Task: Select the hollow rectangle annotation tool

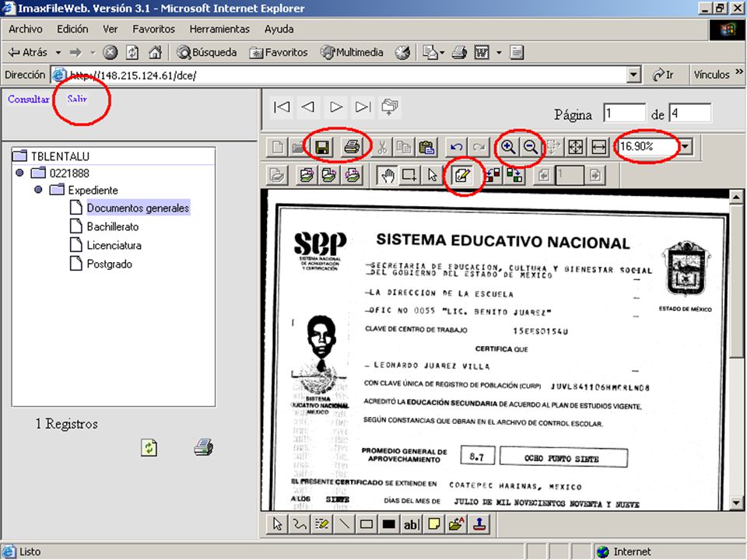Action: coord(366,524)
